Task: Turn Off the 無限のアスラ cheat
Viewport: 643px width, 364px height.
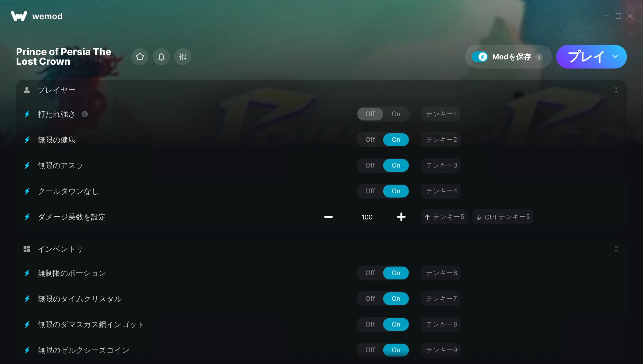Action: point(370,165)
